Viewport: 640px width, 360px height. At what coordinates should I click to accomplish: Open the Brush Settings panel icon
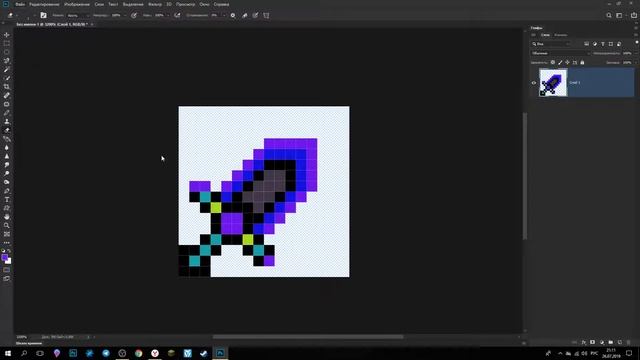(44, 16)
